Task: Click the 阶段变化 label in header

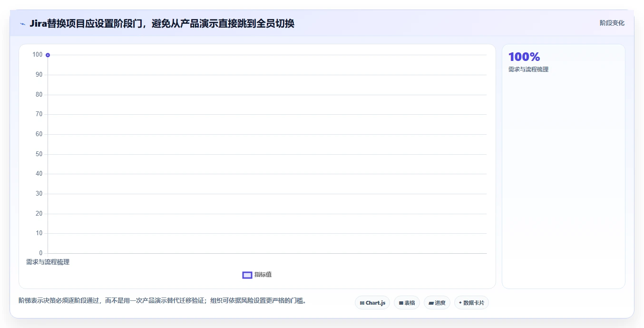Action: pyautogui.click(x=612, y=23)
